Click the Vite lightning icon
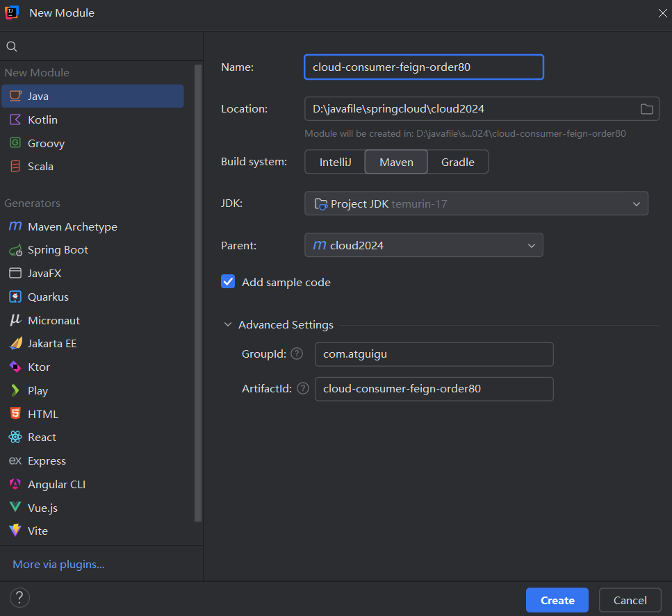The image size is (672, 616). (15, 531)
